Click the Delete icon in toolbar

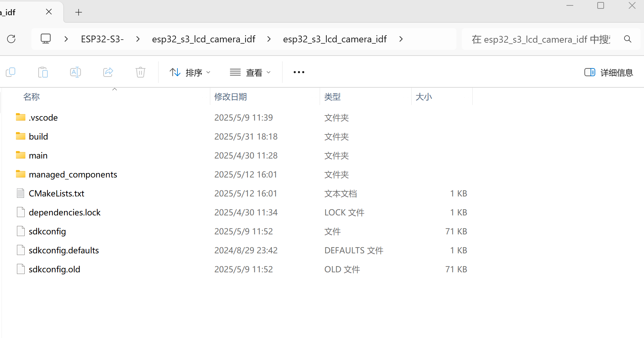[x=140, y=72]
